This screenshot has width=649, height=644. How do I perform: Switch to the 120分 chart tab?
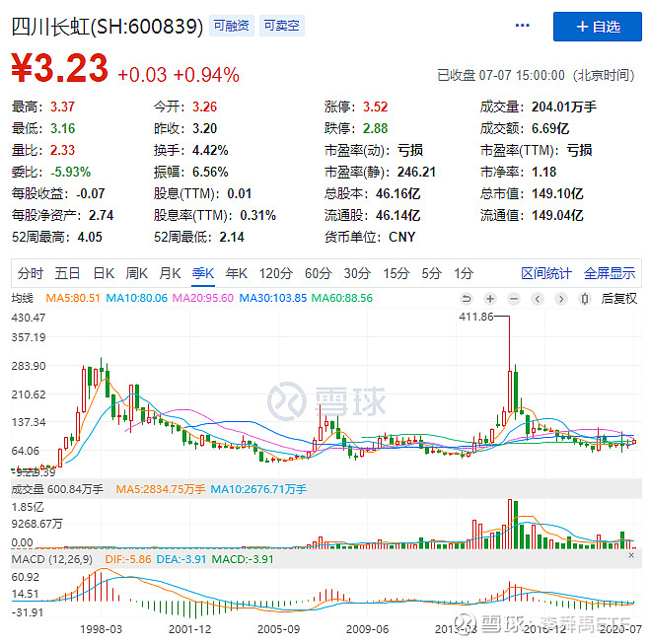pos(275,273)
